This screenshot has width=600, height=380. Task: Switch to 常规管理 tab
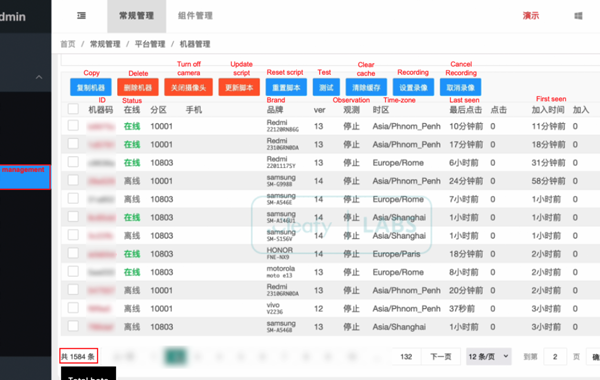137,16
